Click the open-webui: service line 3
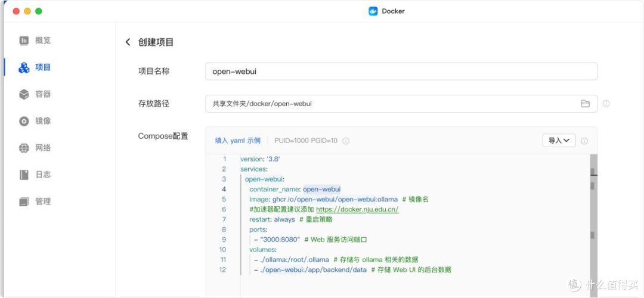This screenshot has height=298, width=644. (x=265, y=179)
